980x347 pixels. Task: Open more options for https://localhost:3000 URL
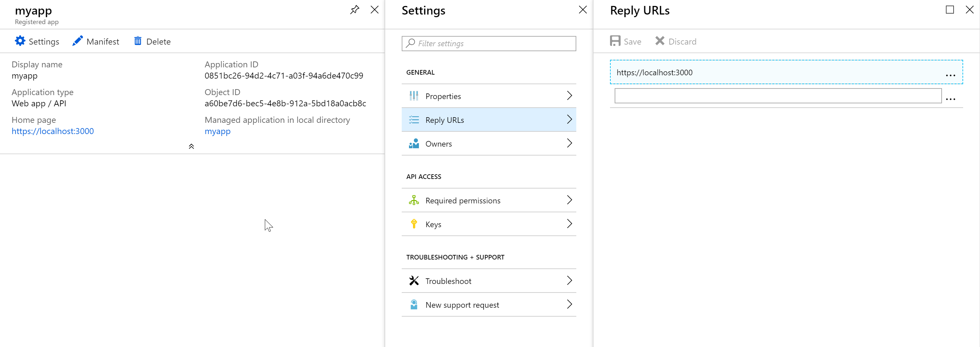pyautogui.click(x=950, y=75)
